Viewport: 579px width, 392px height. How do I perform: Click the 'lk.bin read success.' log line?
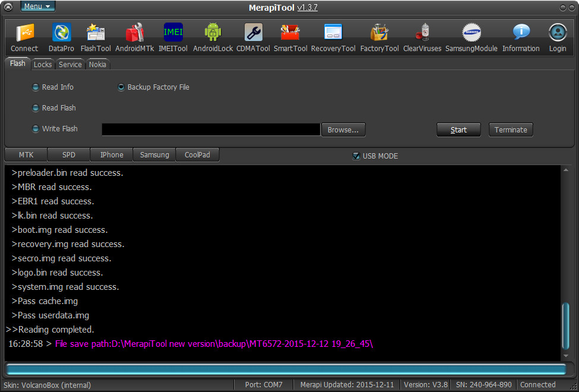click(x=52, y=216)
